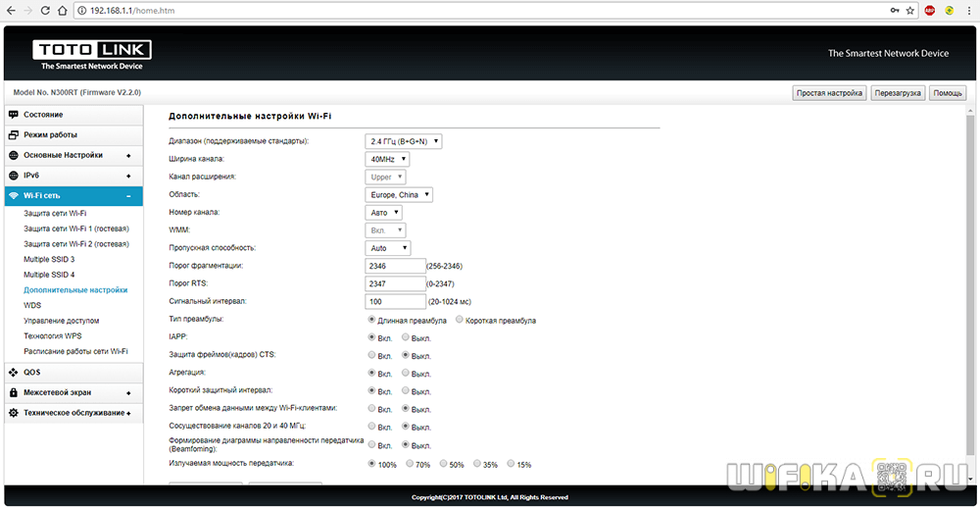This screenshot has height=508, width=980.
Task: Turn off IAPP with Выкл. radio
Action: 406,337
